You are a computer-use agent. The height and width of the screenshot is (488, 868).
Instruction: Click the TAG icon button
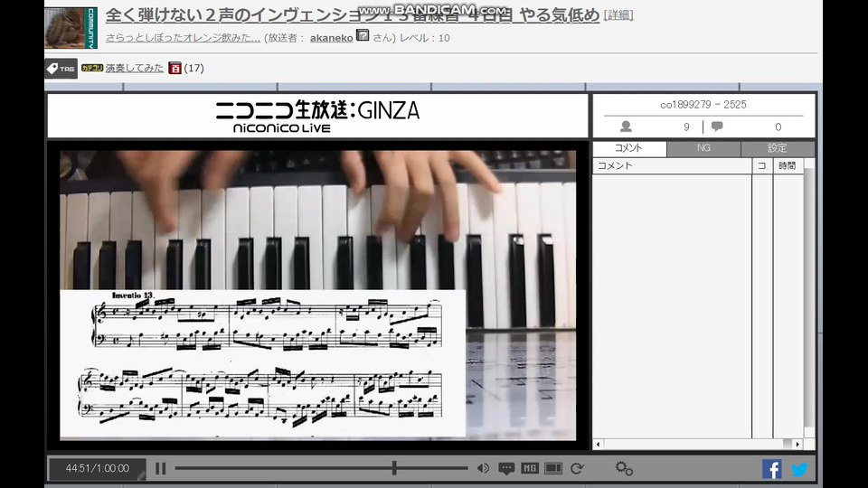[61, 69]
